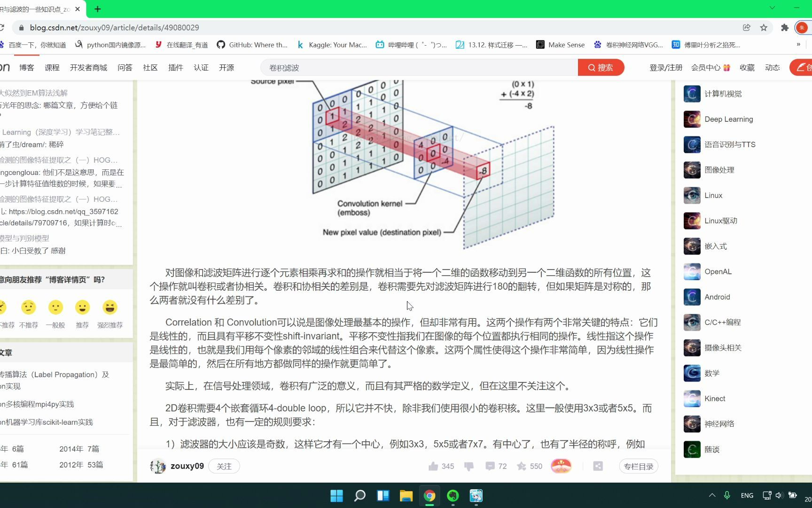812x508 pixels.
Task: Open the Make Sense bookmark
Action: [560, 45]
